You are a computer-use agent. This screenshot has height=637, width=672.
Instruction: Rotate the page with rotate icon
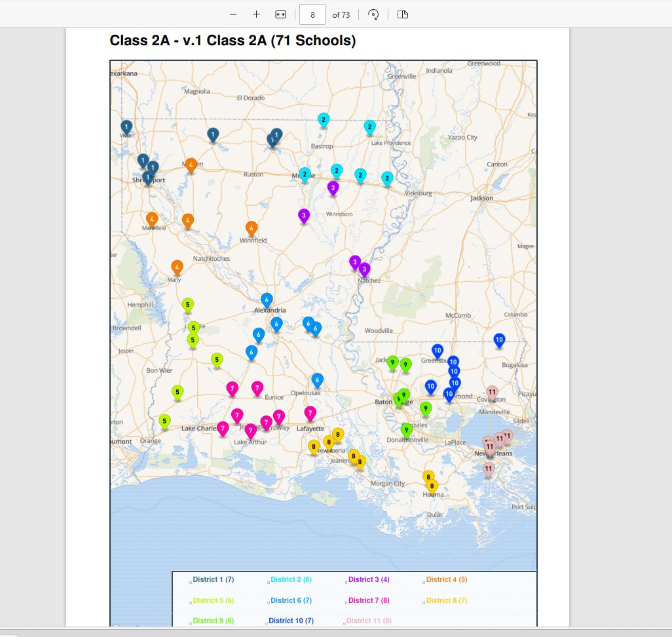pos(373,14)
